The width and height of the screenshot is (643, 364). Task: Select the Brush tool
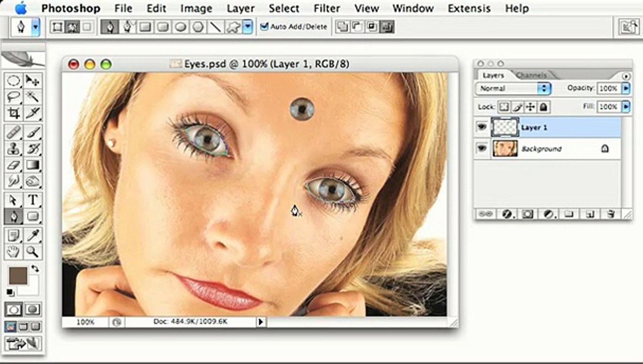point(33,133)
